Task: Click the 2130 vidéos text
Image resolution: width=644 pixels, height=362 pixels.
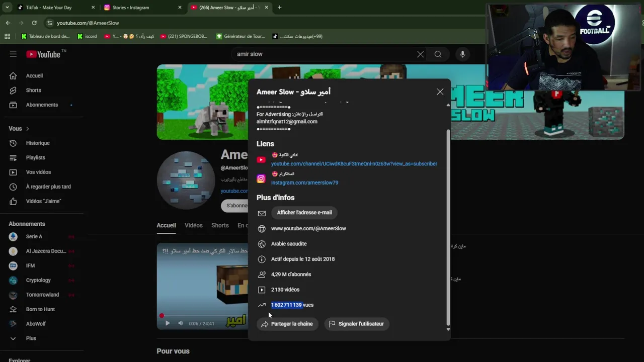Action: pyautogui.click(x=285, y=290)
